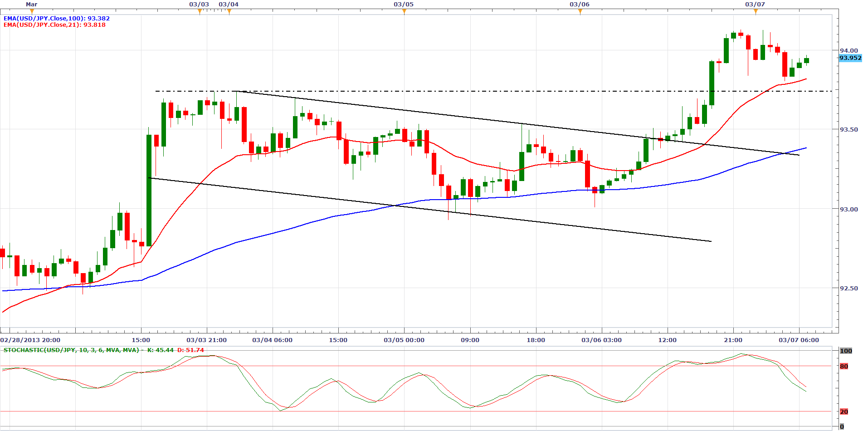This screenshot has width=868, height=431.
Task: Click the 02/28/2013 20:00 time axis label
Action: pos(30,340)
